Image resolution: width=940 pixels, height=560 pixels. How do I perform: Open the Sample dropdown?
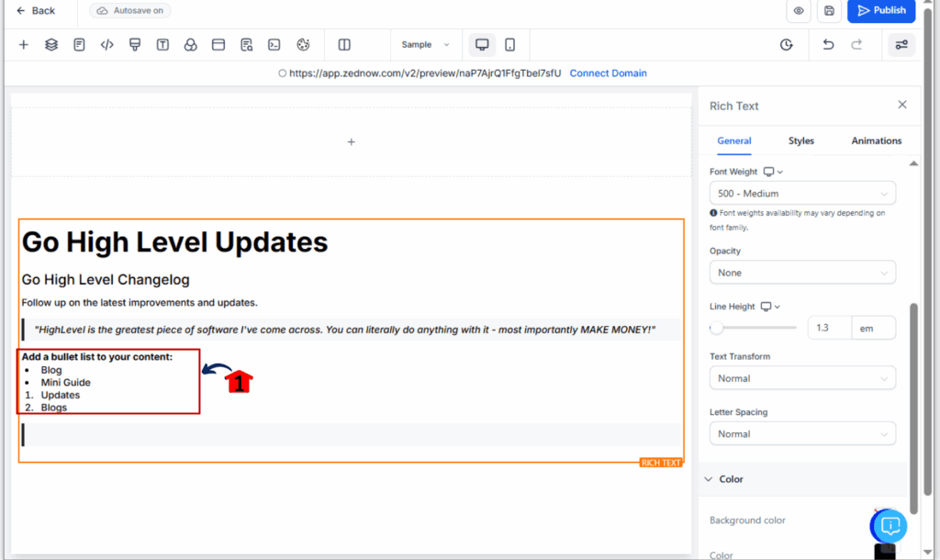tap(425, 45)
